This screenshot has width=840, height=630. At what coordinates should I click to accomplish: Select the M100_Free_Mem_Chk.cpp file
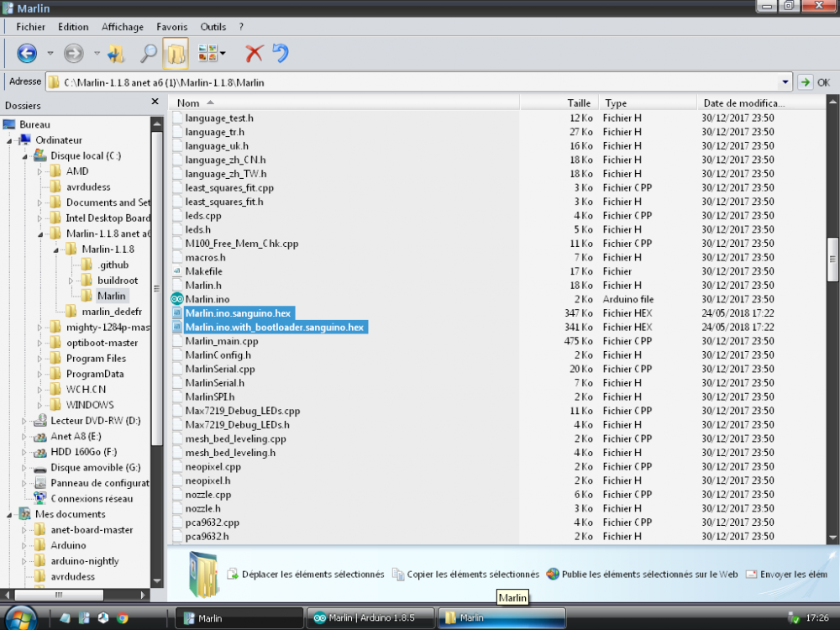(242, 244)
